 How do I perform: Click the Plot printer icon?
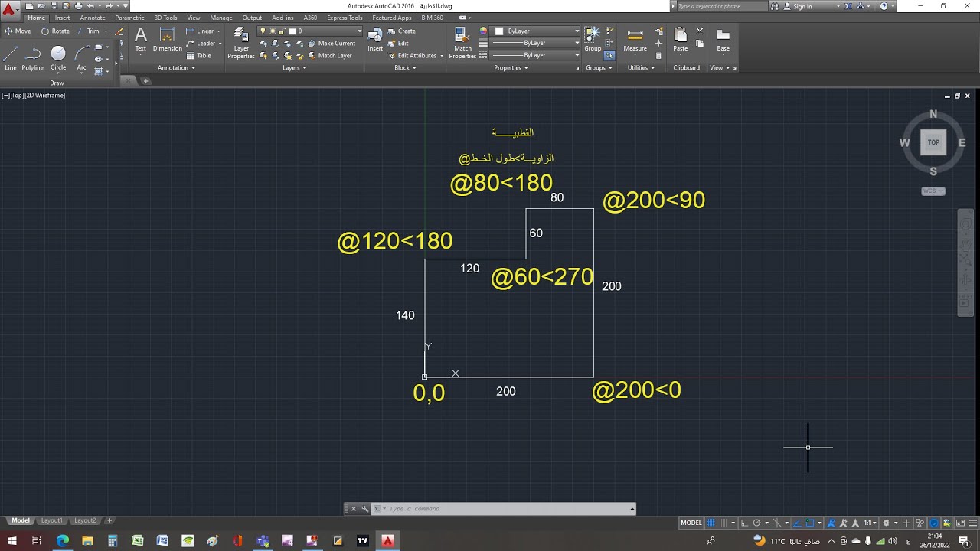(78, 6)
